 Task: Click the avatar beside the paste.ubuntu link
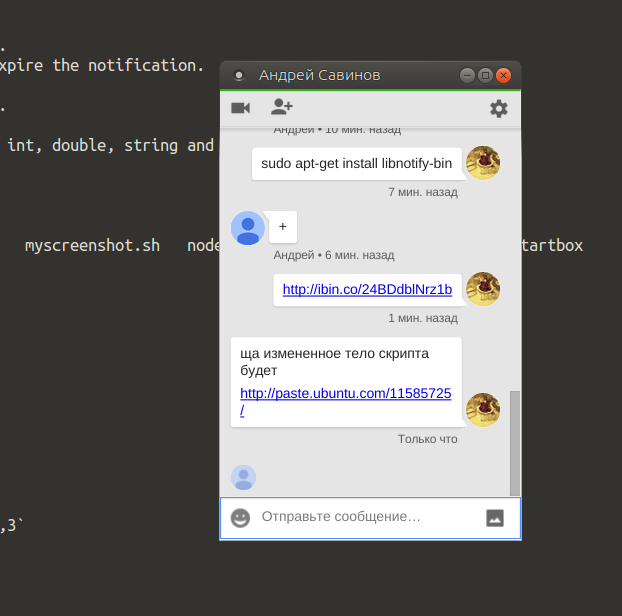[483, 410]
